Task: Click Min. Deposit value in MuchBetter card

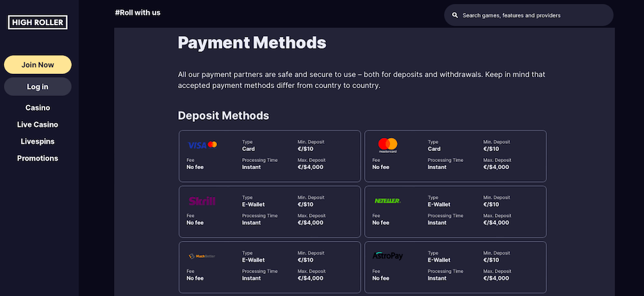Action: click(306, 260)
